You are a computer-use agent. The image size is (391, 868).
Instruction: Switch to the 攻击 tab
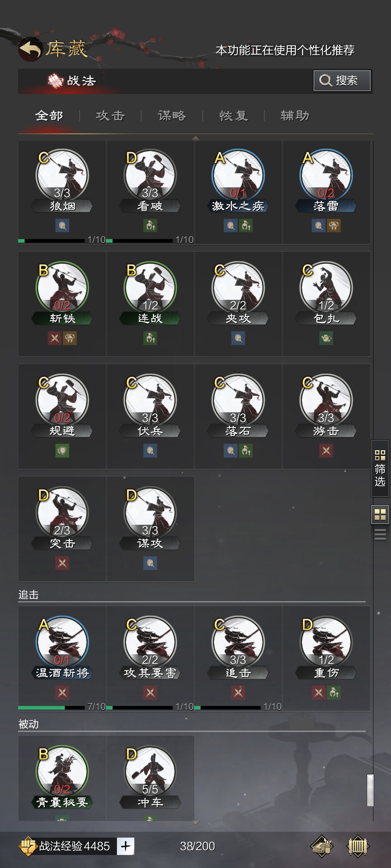(x=110, y=116)
